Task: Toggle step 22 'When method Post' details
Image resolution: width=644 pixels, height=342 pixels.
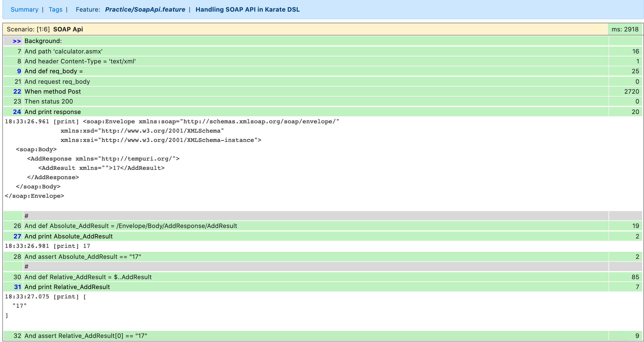Action: point(17,92)
